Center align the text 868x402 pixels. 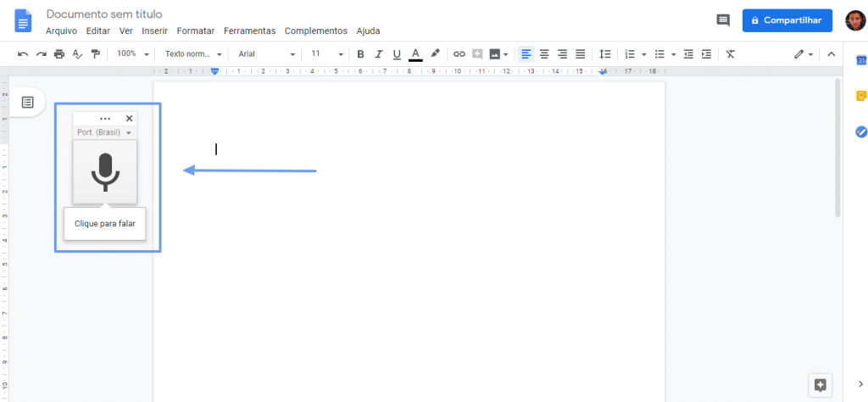544,54
